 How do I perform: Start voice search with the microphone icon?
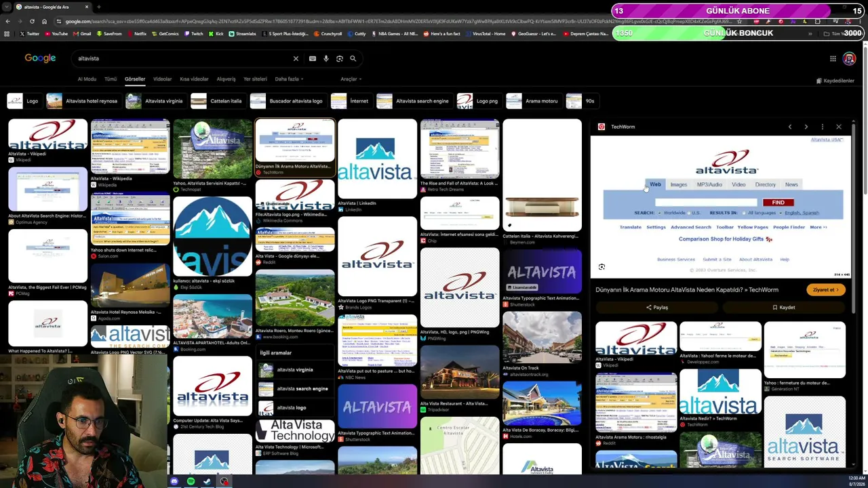tap(326, 59)
